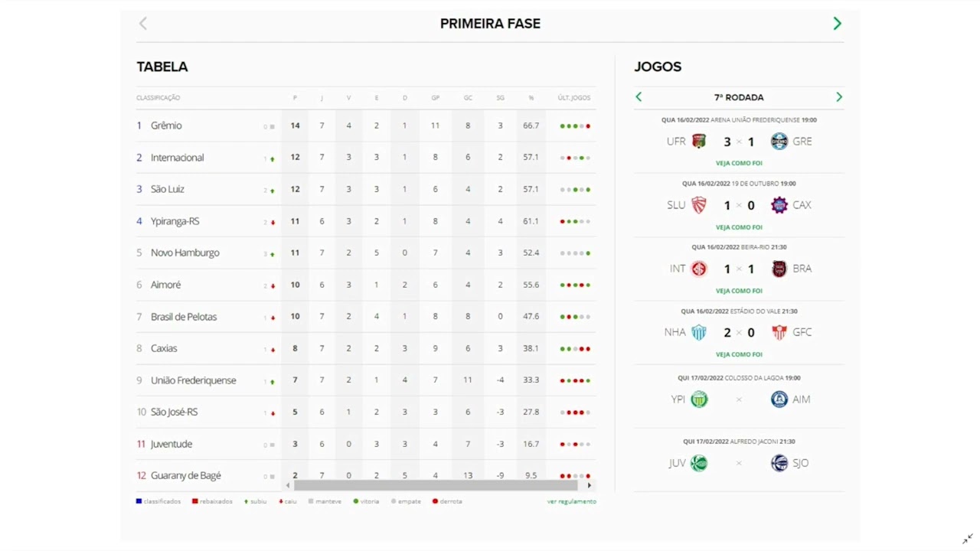Click Grêmio's 66.7 percentage value
The height and width of the screenshot is (551, 980).
point(531,126)
